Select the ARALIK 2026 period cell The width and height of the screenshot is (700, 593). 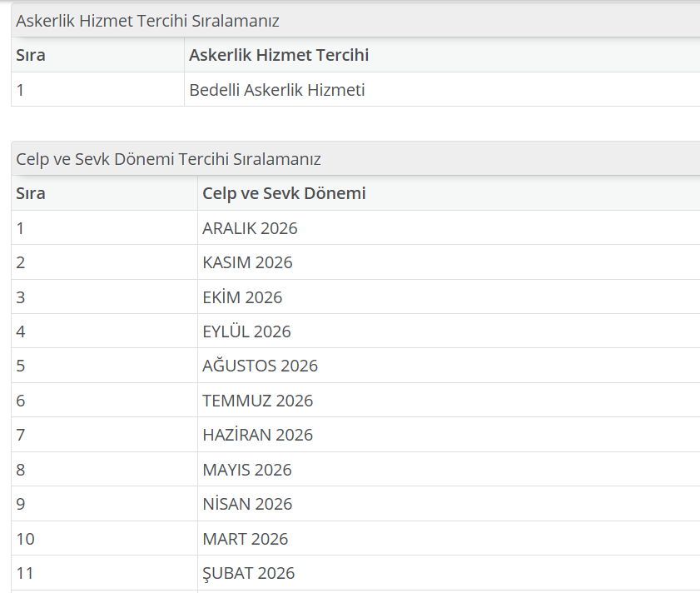pyautogui.click(x=250, y=228)
